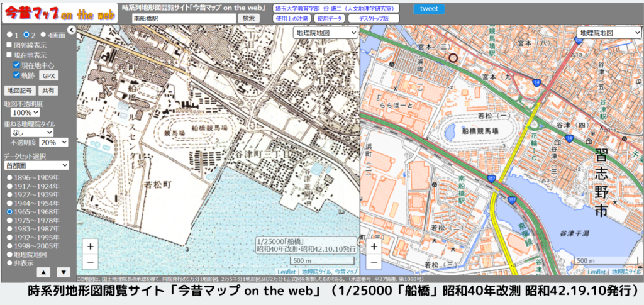
Task: Collapse the sidebar with the arrow icon
Action: [71, 30]
